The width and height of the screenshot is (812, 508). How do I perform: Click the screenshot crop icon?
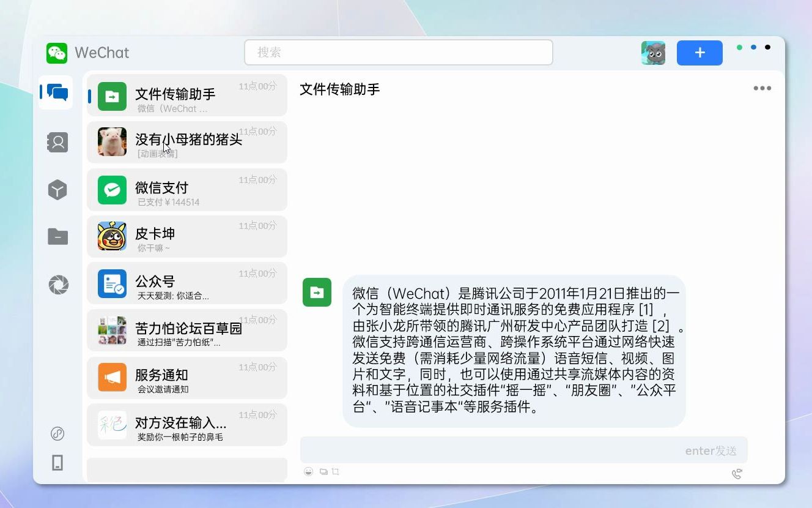(336, 471)
